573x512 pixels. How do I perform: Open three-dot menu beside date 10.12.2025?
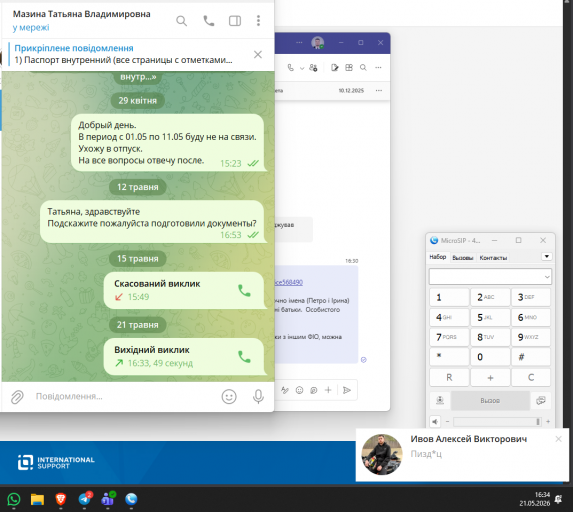(x=379, y=90)
